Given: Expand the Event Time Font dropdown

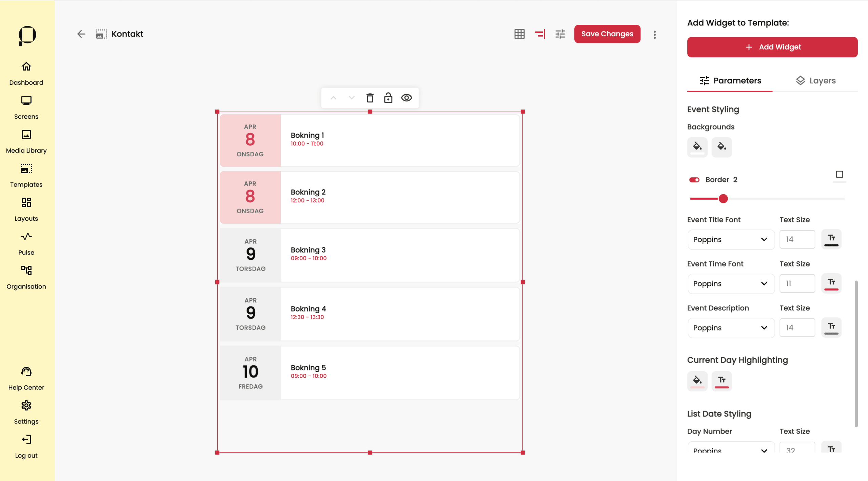Looking at the screenshot, I should pos(731,283).
